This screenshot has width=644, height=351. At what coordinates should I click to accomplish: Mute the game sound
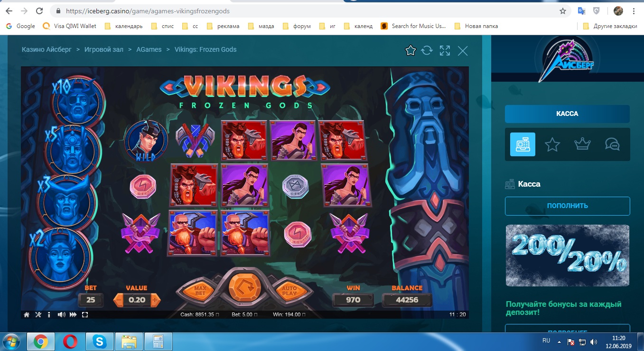click(61, 314)
